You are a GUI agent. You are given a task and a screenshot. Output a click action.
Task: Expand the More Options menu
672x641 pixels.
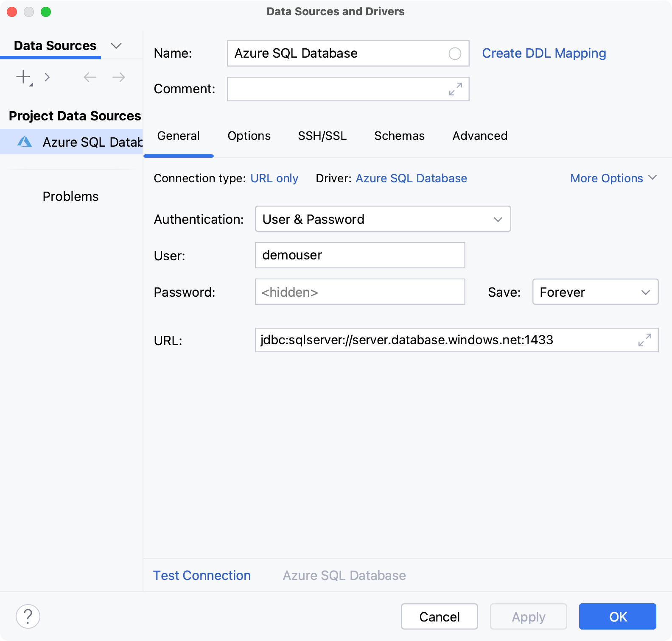point(613,178)
